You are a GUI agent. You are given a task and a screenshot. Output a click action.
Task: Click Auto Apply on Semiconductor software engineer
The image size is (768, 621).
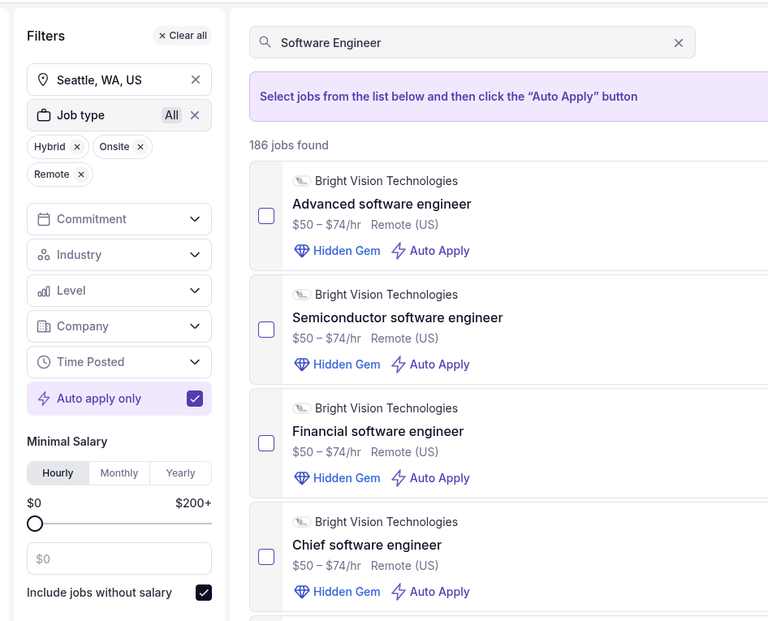(431, 364)
